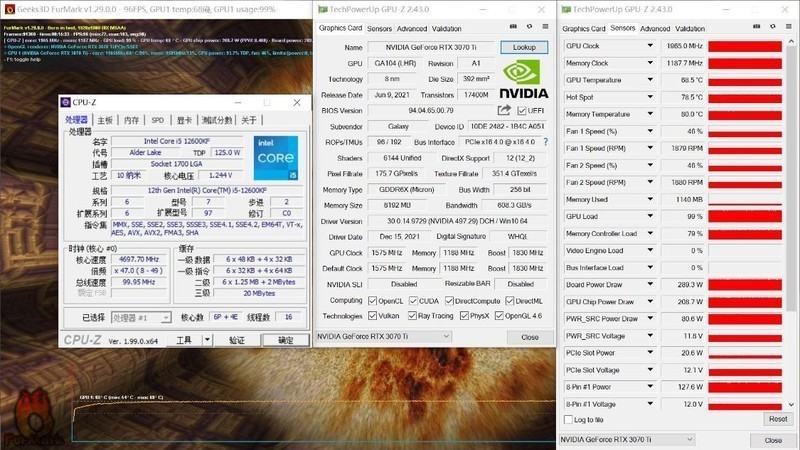Toggle the OpenCL checkbox

coord(372,301)
